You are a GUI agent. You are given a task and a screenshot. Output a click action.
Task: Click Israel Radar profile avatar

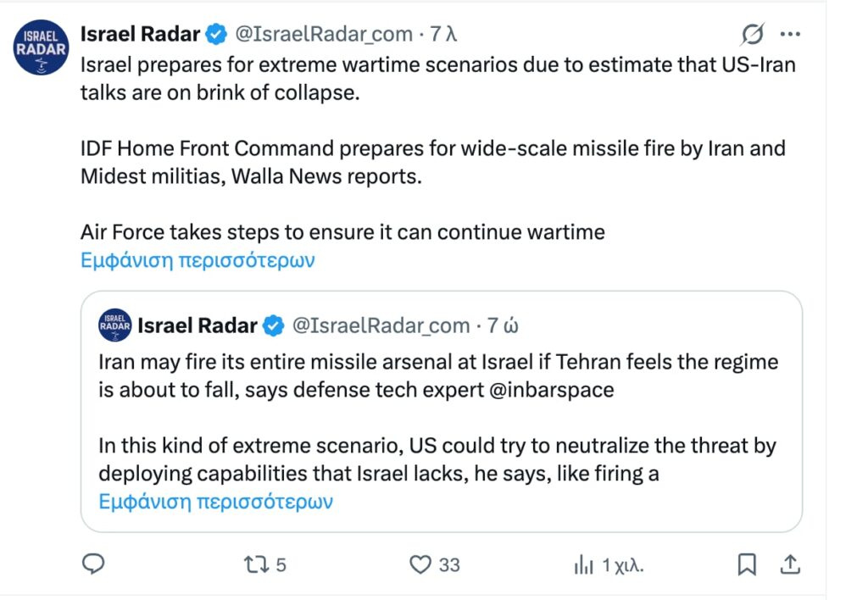[x=41, y=46]
